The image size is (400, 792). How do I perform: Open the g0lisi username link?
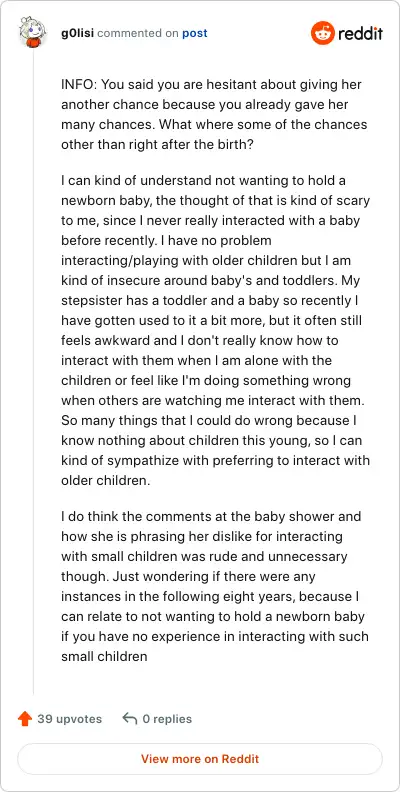(78, 33)
